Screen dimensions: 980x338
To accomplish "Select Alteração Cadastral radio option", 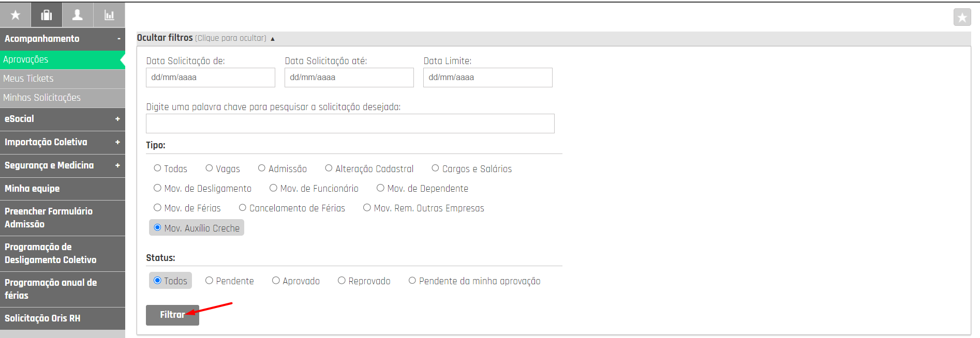I will tap(329, 168).
